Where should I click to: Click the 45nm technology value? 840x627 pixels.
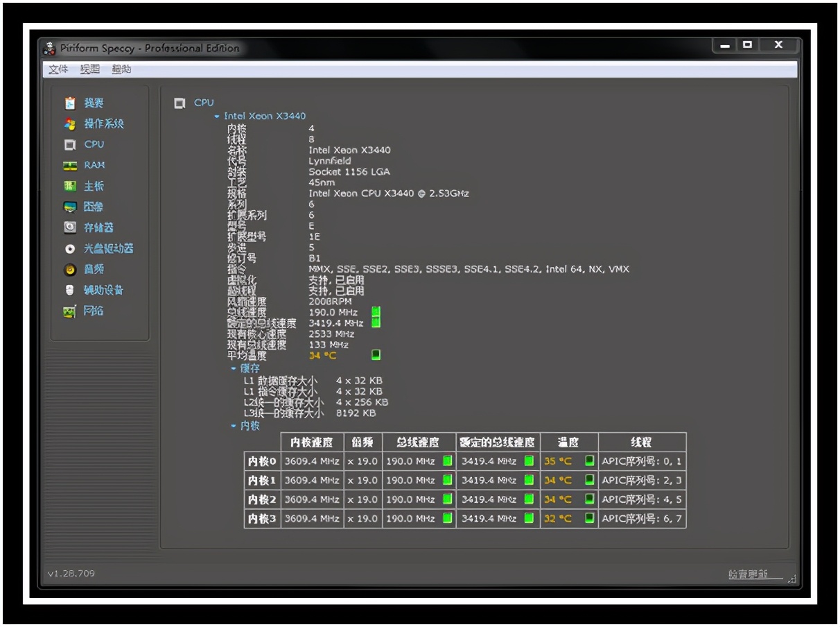(322, 182)
